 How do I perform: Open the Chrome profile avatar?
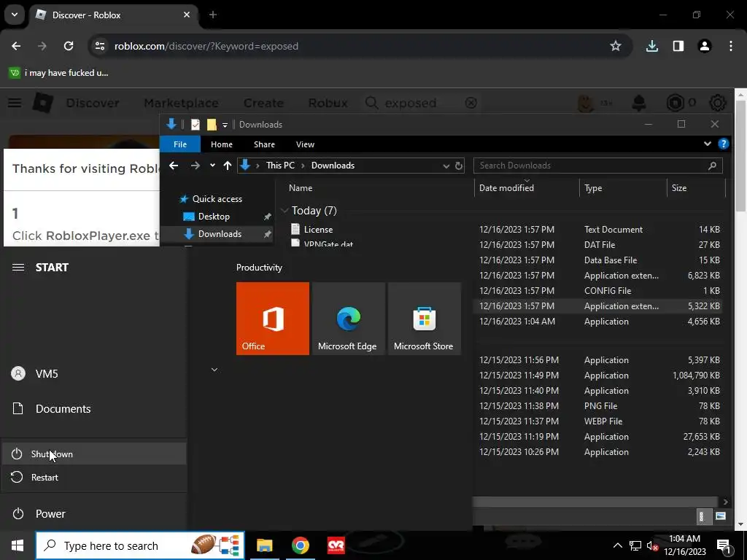tap(705, 46)
